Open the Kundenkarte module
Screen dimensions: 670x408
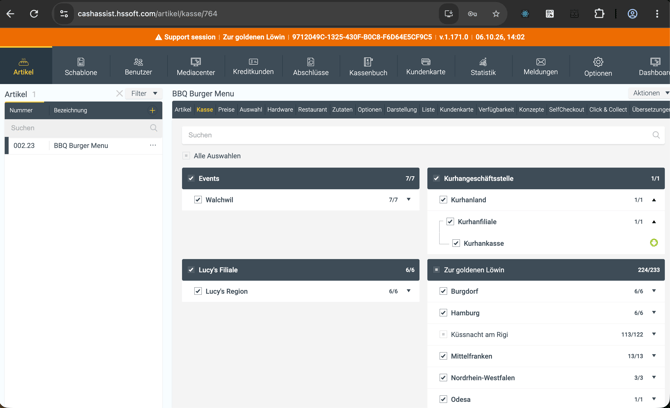coord(426,67)
